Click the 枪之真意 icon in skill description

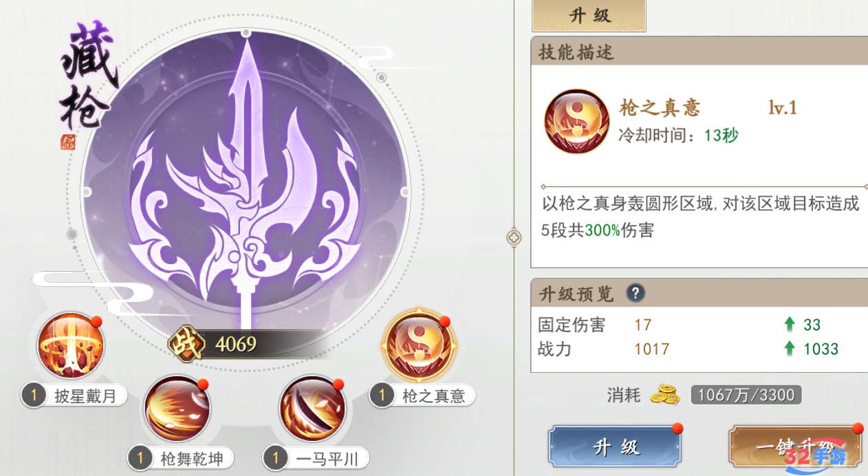[576, 121]
